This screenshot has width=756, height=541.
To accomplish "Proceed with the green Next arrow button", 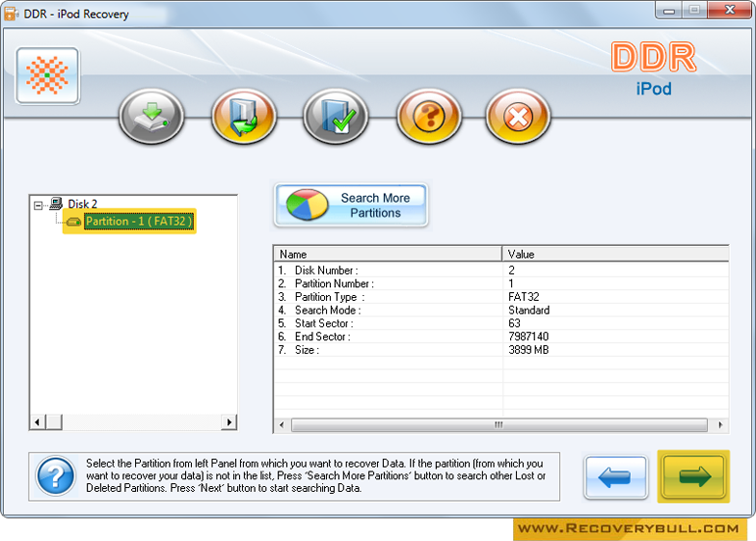I will 693,477.
